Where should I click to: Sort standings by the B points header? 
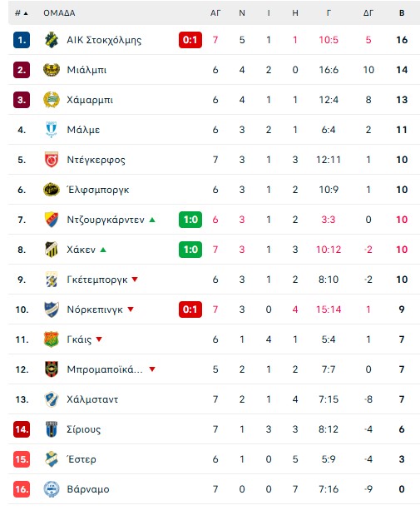(x=402, y=13)
